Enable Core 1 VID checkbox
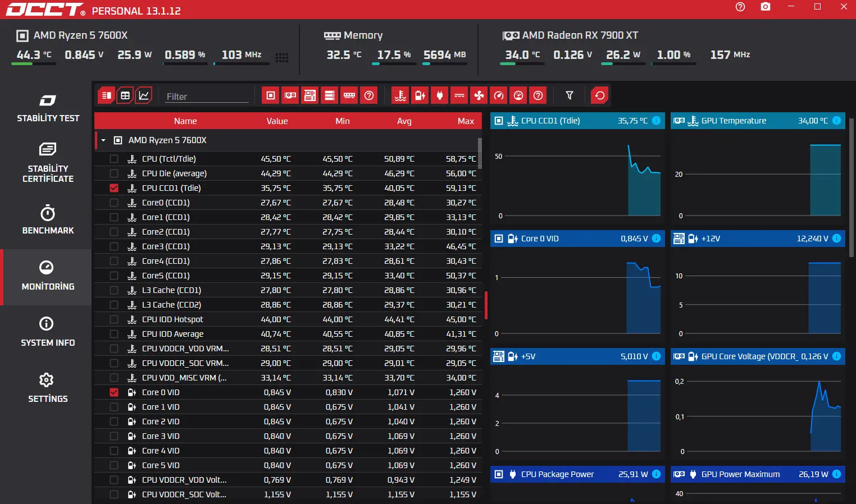The image size is (856, 504). click(114, 407)
